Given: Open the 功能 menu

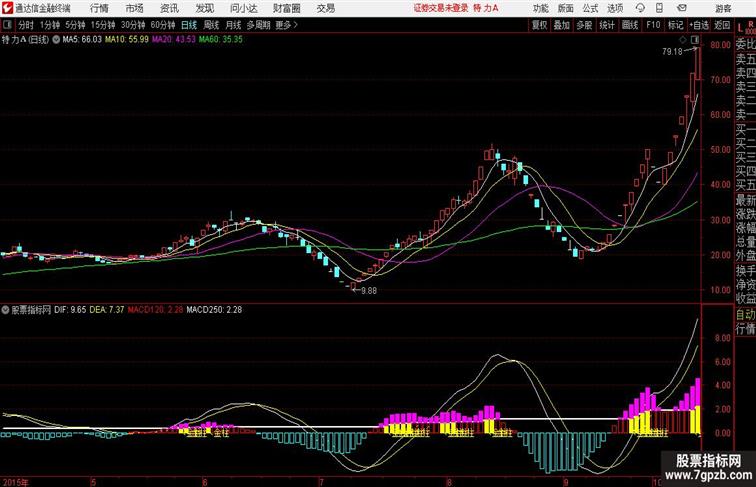Looking at the screenshot, I should point(540,8).
